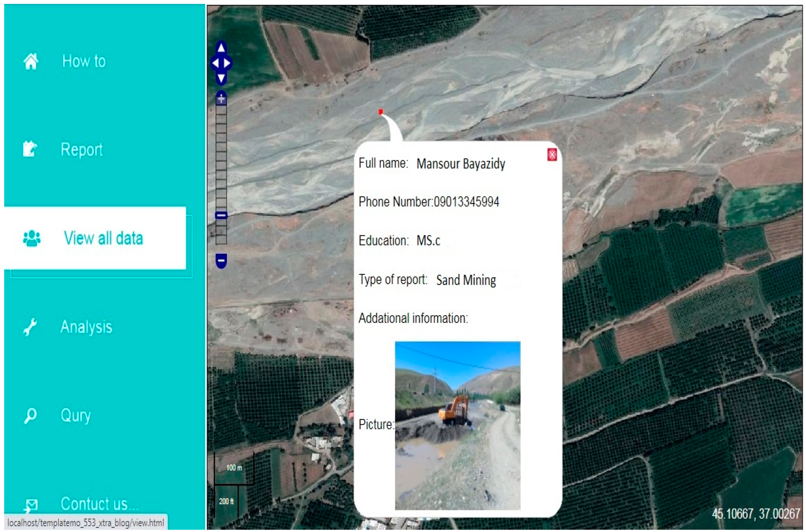Click the magnifier icon beside Qury
806x532 pixels.
(30, 415)
